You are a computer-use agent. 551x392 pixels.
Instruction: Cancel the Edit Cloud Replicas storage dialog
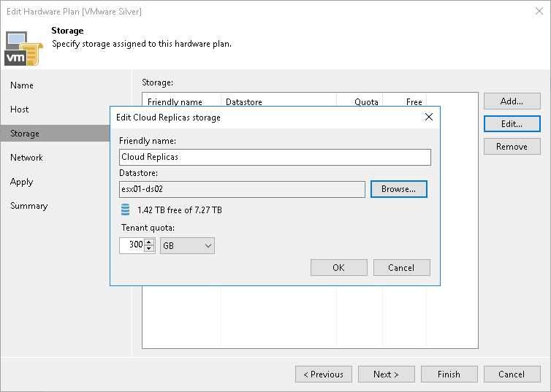(x=402, y=268)
